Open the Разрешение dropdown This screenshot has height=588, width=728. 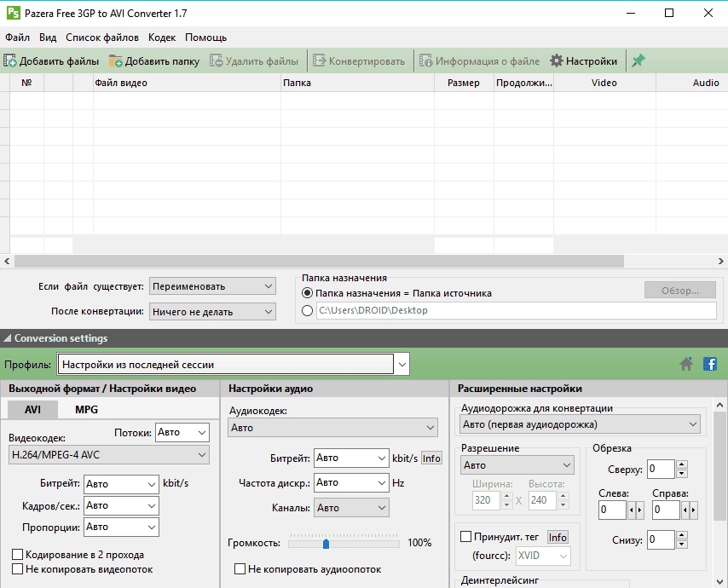(517, 465)
